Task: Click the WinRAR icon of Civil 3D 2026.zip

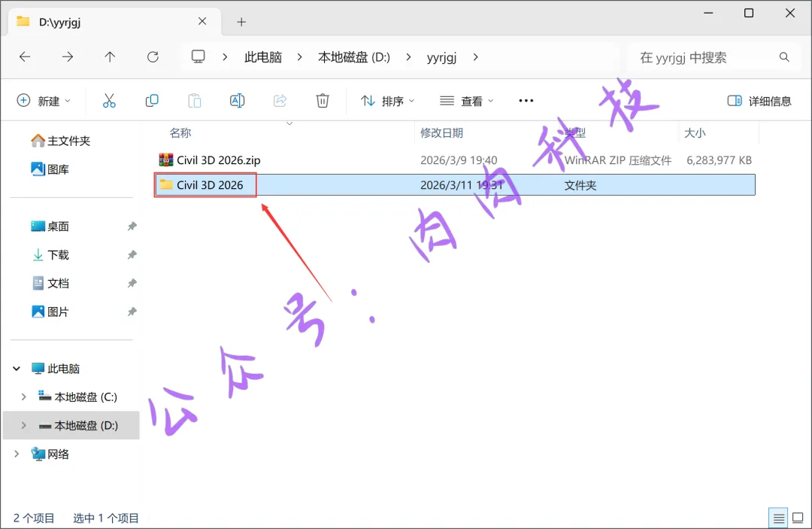Action: point(165,160)
